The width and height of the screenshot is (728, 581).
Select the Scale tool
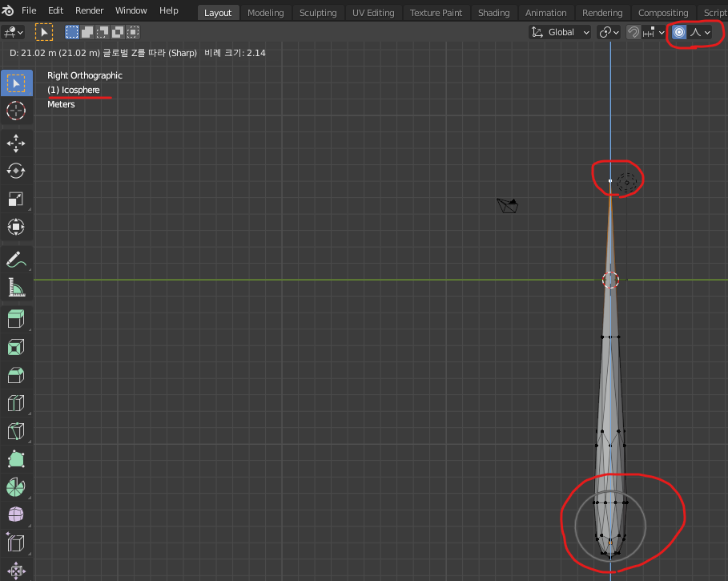[x=16, y=200]
